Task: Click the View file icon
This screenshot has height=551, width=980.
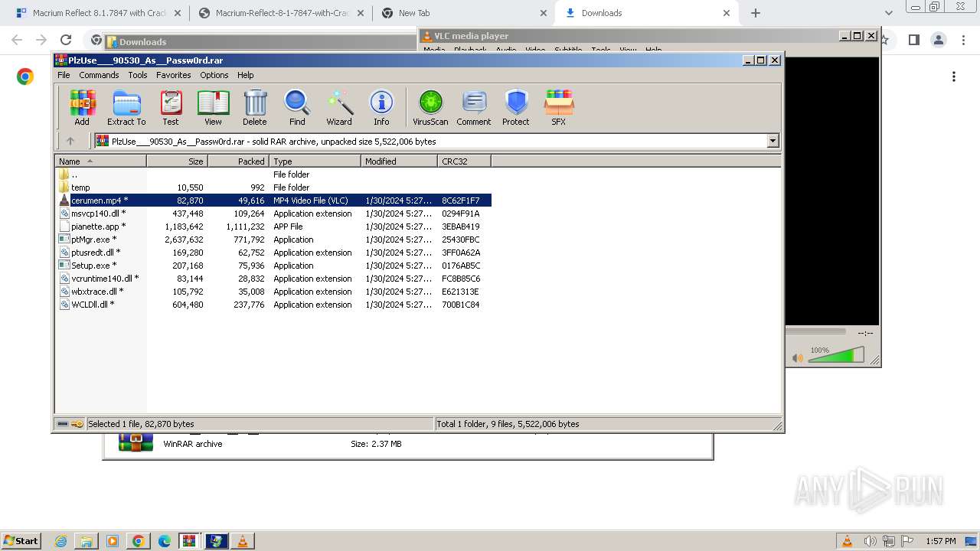Action: point(213,107)
